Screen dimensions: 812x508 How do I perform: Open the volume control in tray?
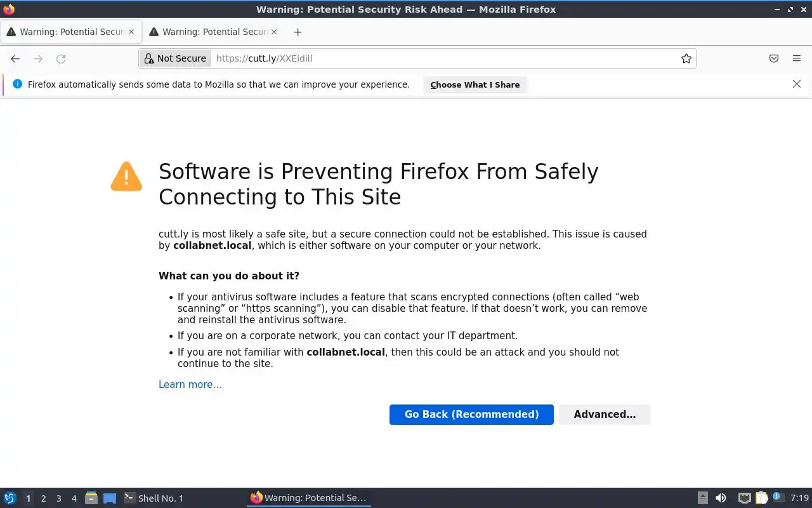click(x=721, y=498)
